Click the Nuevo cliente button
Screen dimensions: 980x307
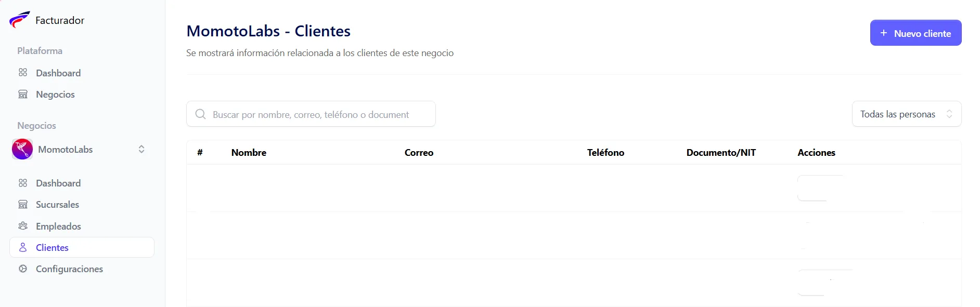click(915, 33)
